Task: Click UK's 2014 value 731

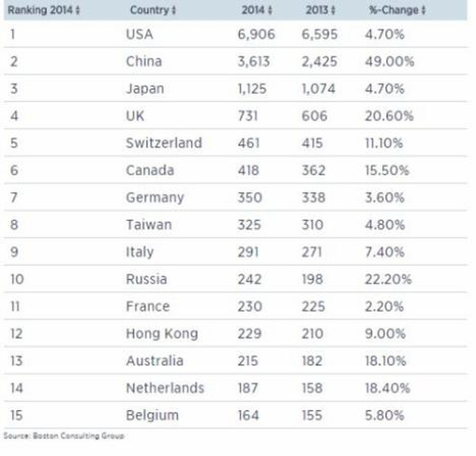Action: pyautogui.click(x=248, y=116)
